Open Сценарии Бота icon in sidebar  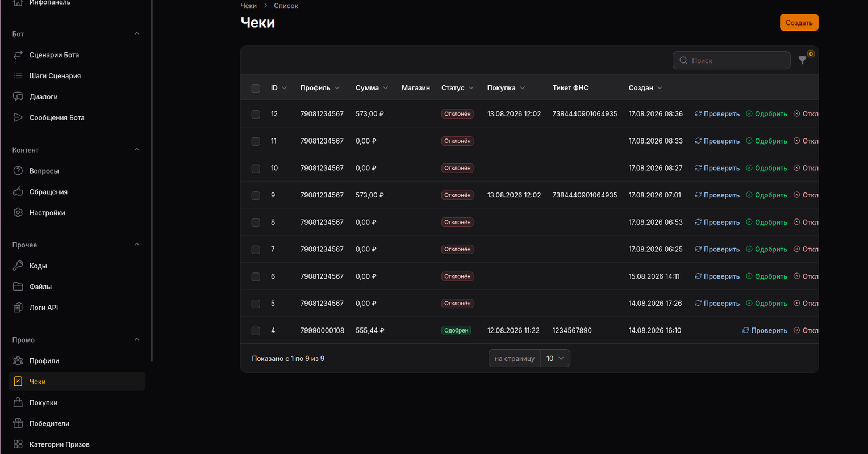click(x=18, y=55)
